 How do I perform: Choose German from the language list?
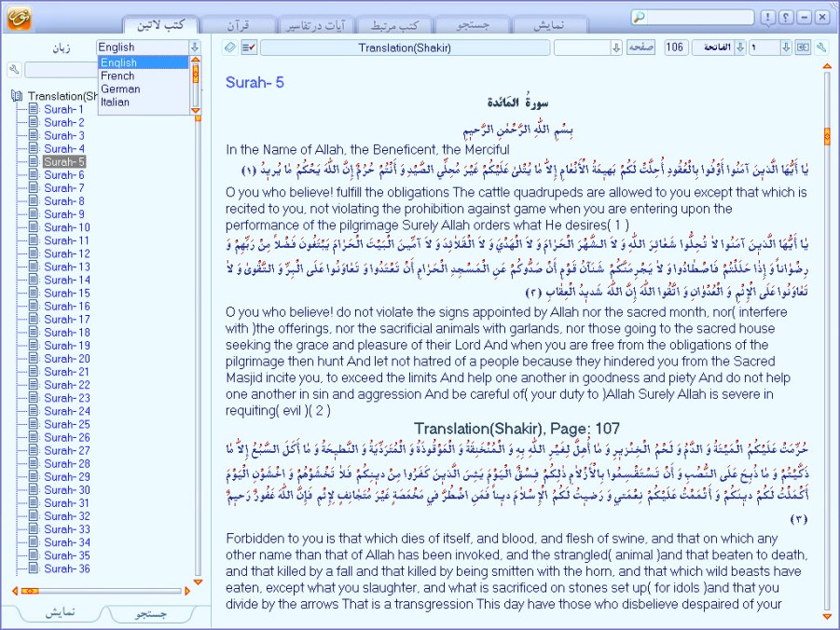pyautogui.click(x=144, y=89)
